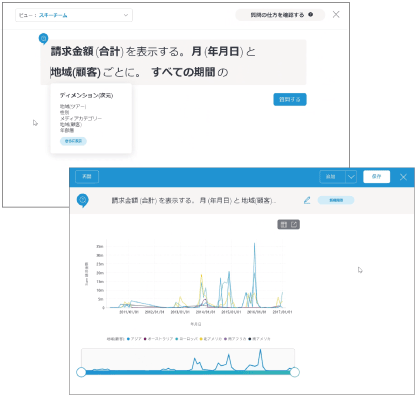416x396 pixels.
Task: Open the ビュー: スキーチーム view dropdown
Action: click(74, 15)
